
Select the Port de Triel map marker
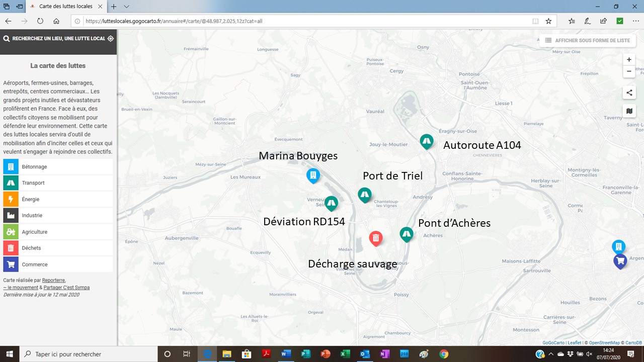(x=365, y=195)
